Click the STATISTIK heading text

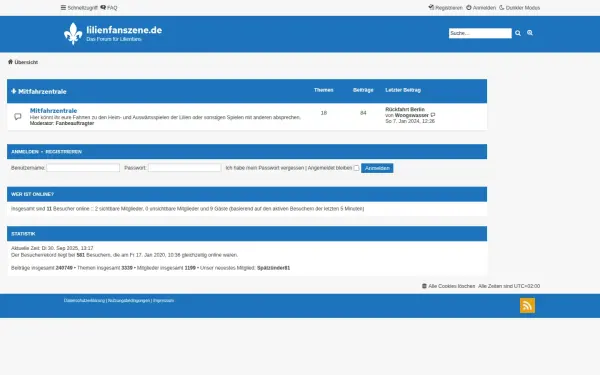tap(23, 234)
